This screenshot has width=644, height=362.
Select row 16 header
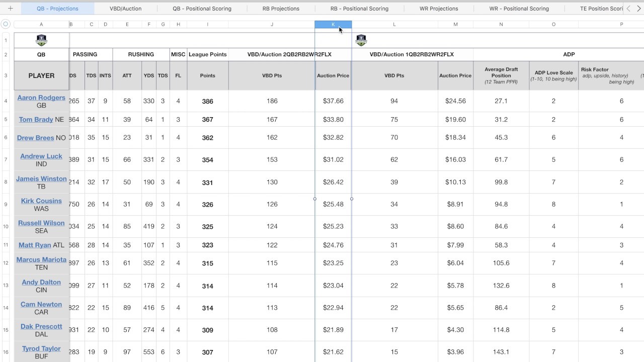coord(6,352)
